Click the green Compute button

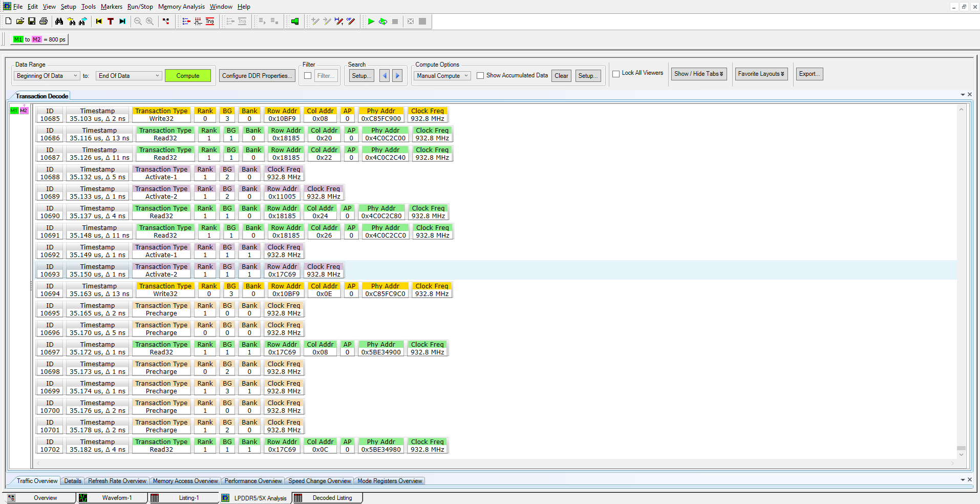click(x=188, y=76)
